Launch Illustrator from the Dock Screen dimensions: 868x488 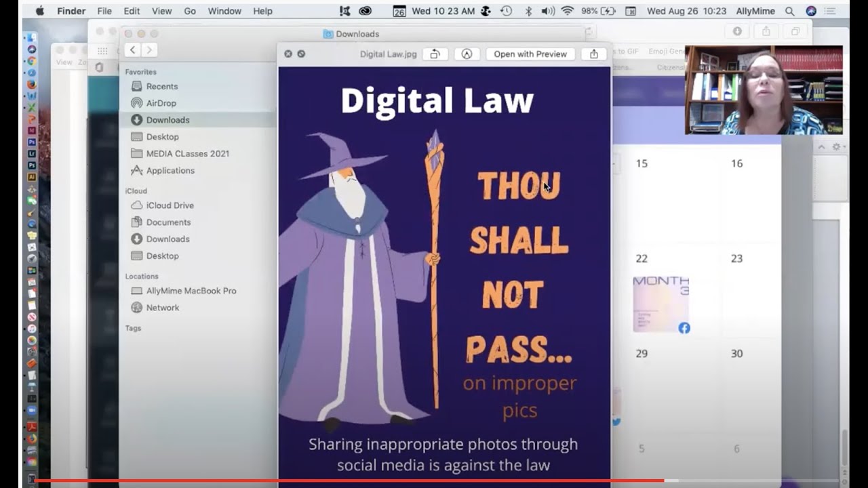pyautogui.click(x=31, y=176)
